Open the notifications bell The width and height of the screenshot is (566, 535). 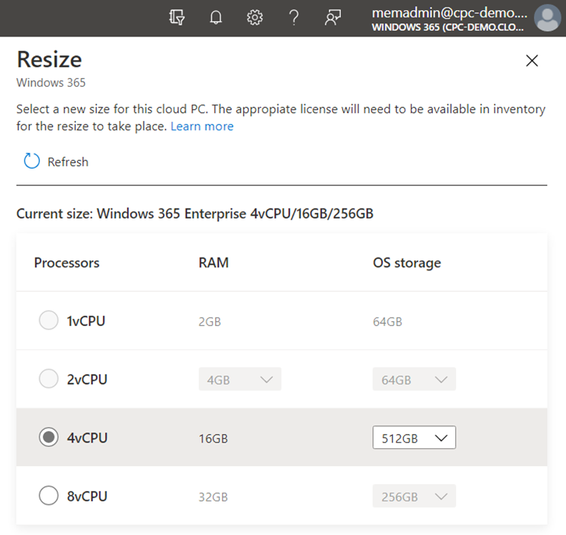[216, 17]
